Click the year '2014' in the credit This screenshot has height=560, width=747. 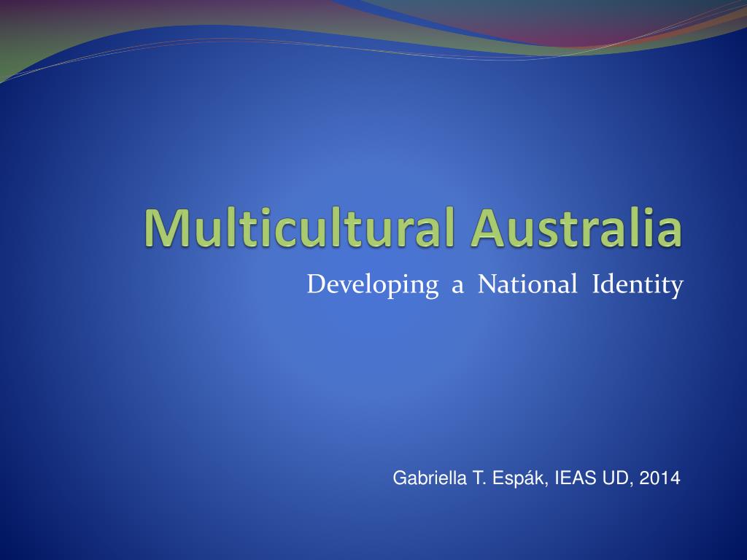[x=659, y=479]
